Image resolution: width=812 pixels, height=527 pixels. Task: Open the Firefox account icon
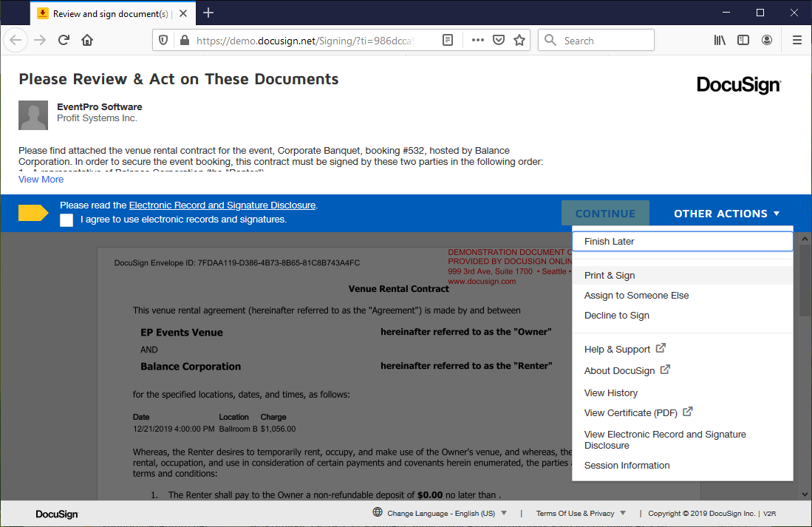(767, 40)
